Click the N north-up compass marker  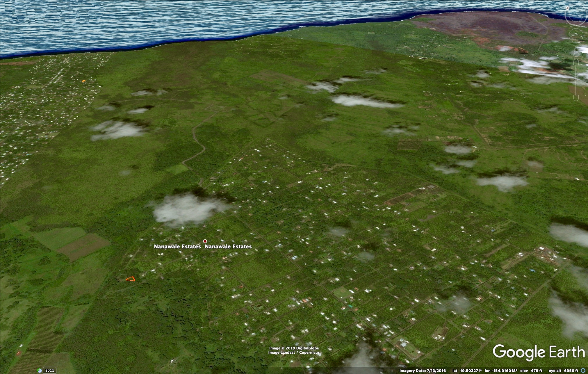click(x=568, y=8)
